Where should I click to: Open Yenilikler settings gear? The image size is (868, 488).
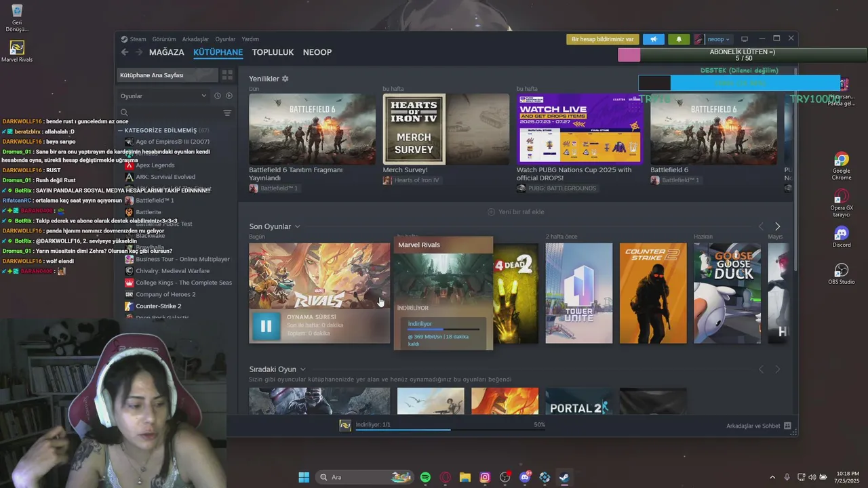(x=285, y=79)
